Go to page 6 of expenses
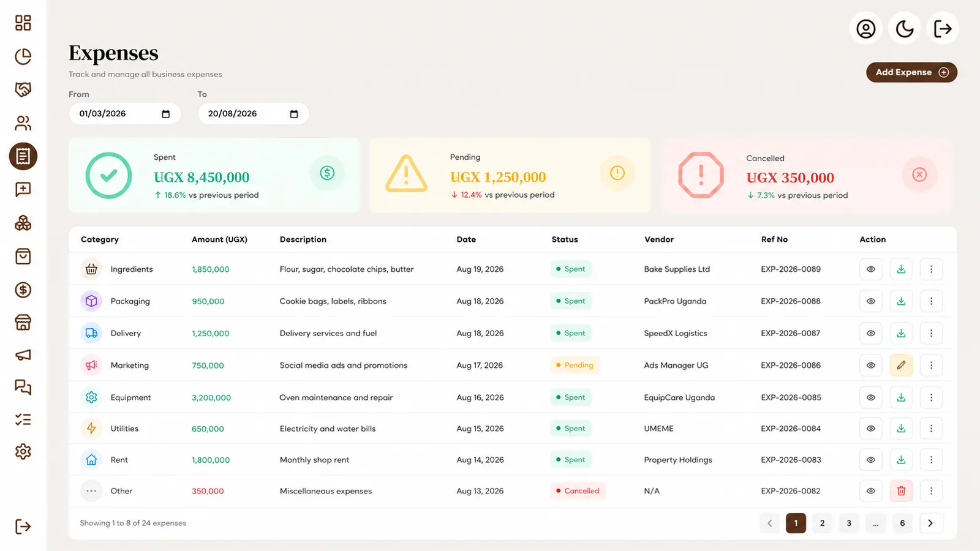 [902, 523]
